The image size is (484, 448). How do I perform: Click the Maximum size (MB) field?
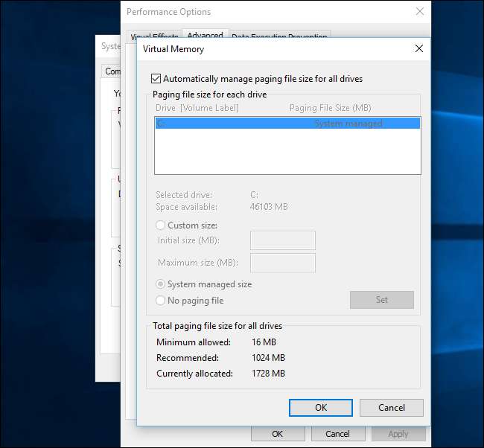click(282, 263)
